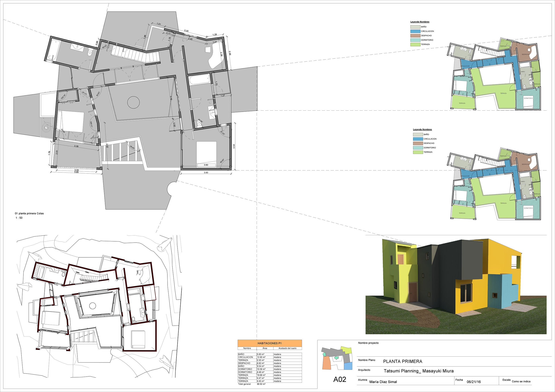The height and width of the screenshot is (392, 555).
Task: Click the 06/21/16 date field
Action: pyautogui.click(x=473, y=382)
